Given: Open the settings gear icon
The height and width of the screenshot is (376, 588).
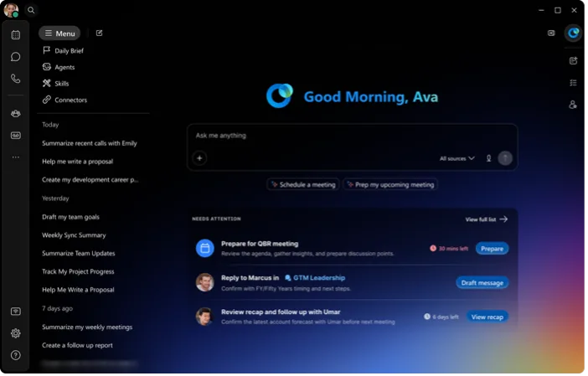Looking at the screenshot, I should [x=16, y=333].
